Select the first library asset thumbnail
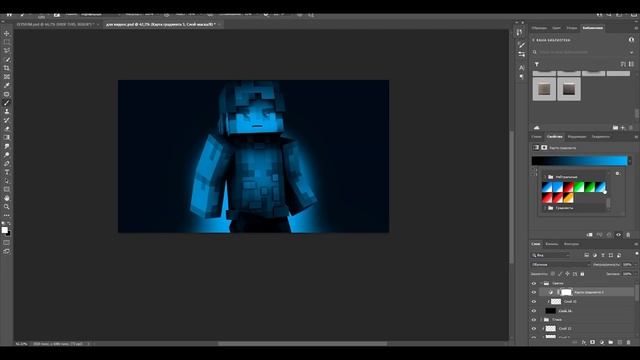Viewport: 640px width, 360px height. [x=544, y=89]
